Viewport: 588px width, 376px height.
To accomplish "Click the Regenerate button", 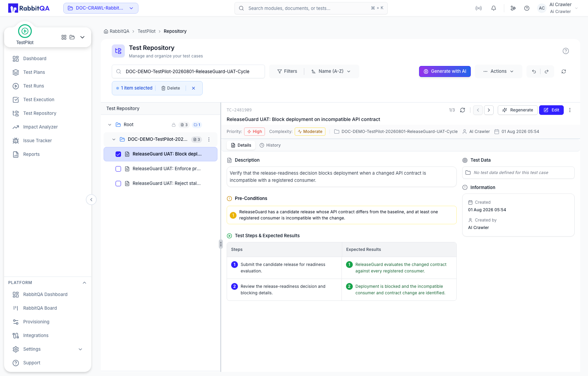I will 518,110.
